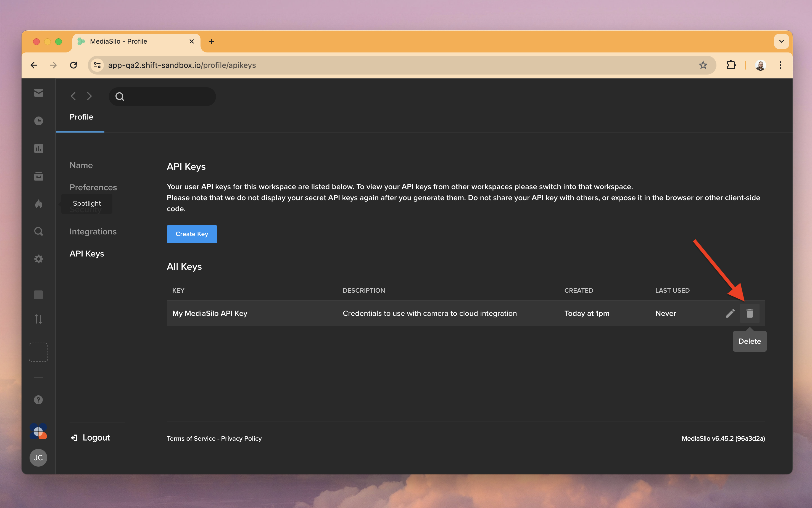
Task: Open the analytics bar chart icon
Action: 38,148
